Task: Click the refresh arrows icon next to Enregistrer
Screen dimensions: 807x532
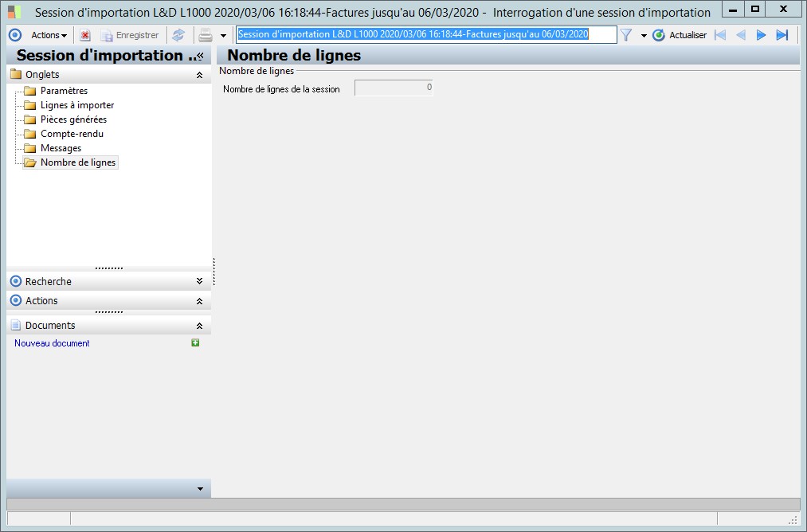Action: tap(178, 35)
